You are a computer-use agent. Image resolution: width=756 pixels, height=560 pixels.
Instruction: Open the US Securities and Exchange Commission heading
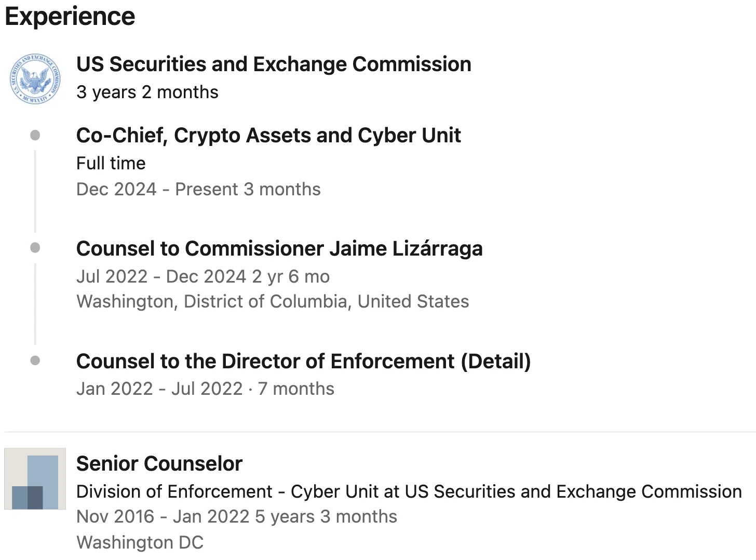click(x=274, y=64)
